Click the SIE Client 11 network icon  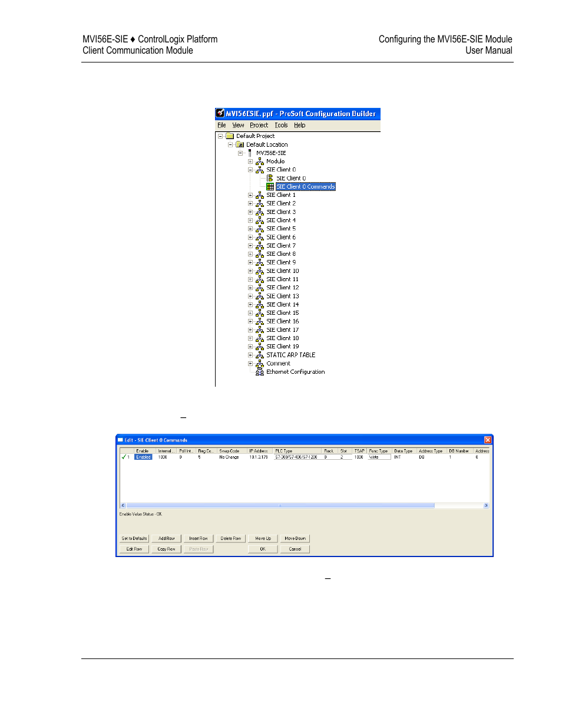click(x=260, y=279)
